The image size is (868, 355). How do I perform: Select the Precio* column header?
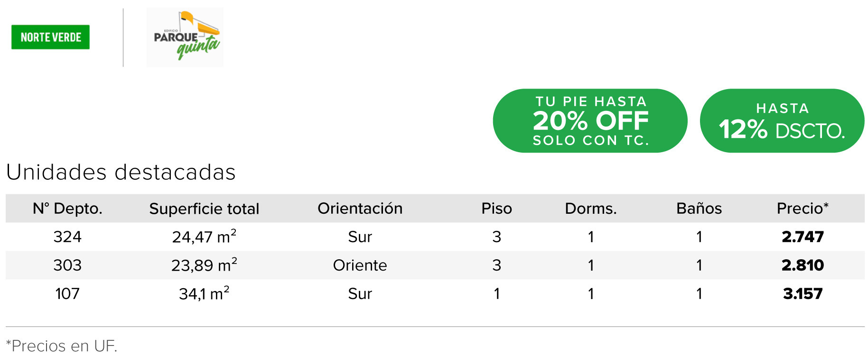(803, 209)
